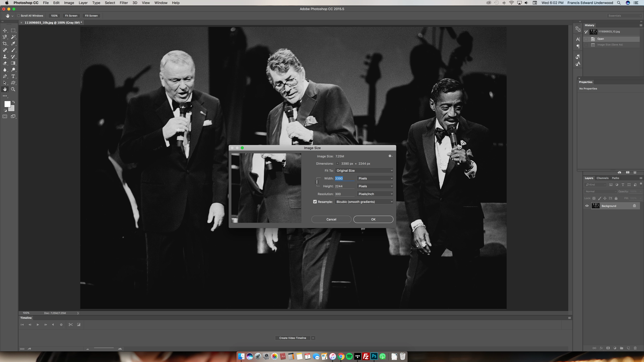Image resolution: width=644 pixels, height=362 pixels.
Task: Select the Crop tool
Action: point(5,43)
